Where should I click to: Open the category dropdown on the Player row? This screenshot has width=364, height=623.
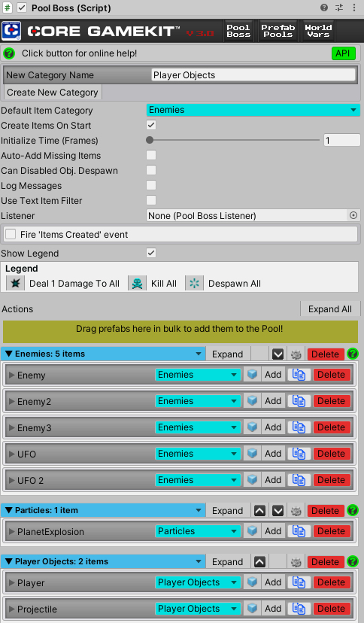[198, 582]
